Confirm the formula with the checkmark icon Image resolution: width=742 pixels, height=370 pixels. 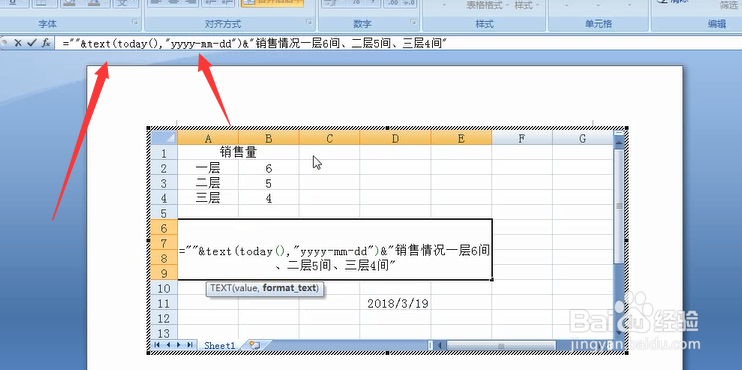point(32,43)
